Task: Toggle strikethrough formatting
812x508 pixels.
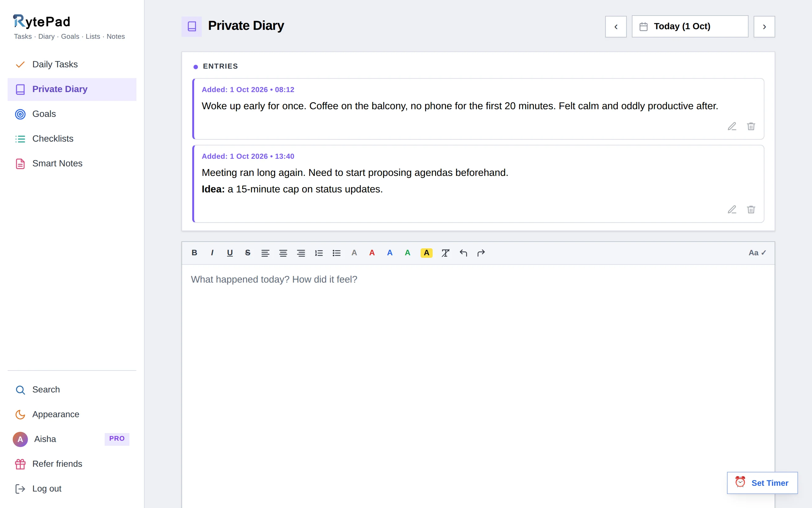Action: pos(248,253)
